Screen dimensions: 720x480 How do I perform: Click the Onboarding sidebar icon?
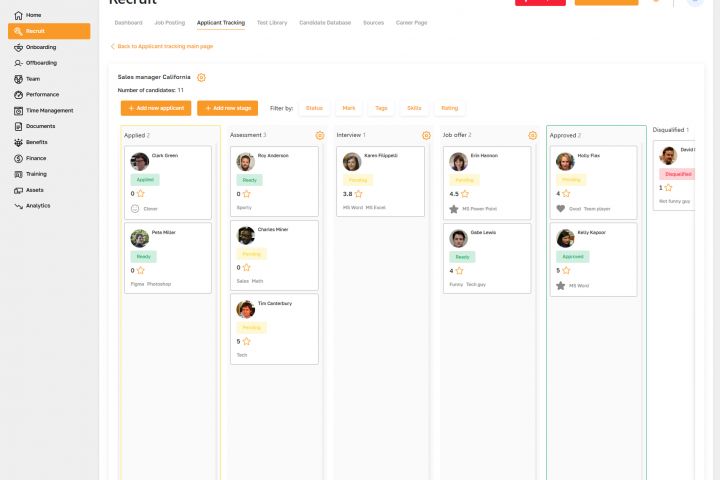18,47
